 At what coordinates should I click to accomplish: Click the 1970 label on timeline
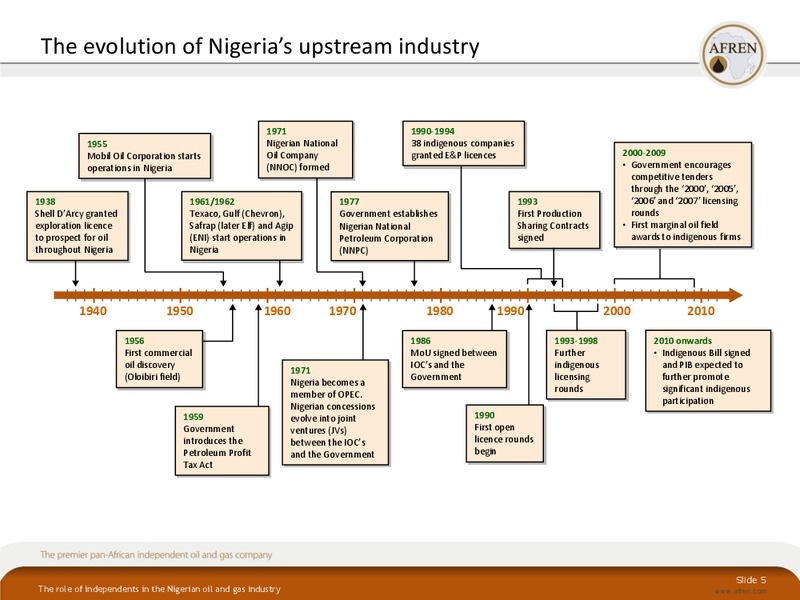pos(342,311)
